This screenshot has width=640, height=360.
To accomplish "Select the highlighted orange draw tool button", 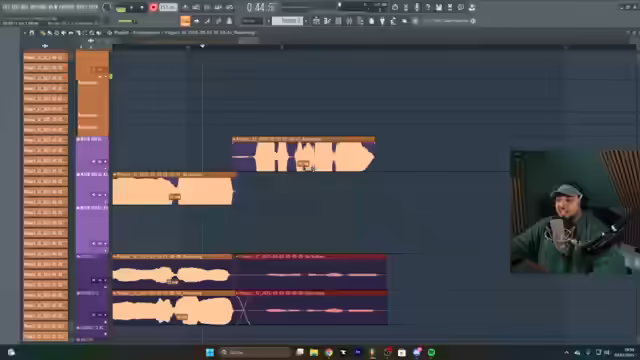I will pyautogui.click(x=185, y=21).
